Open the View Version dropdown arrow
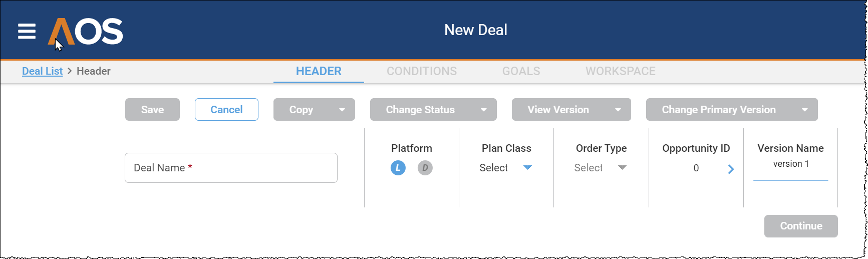This screenshot has height=259, width=868. [x=618, y=110]
